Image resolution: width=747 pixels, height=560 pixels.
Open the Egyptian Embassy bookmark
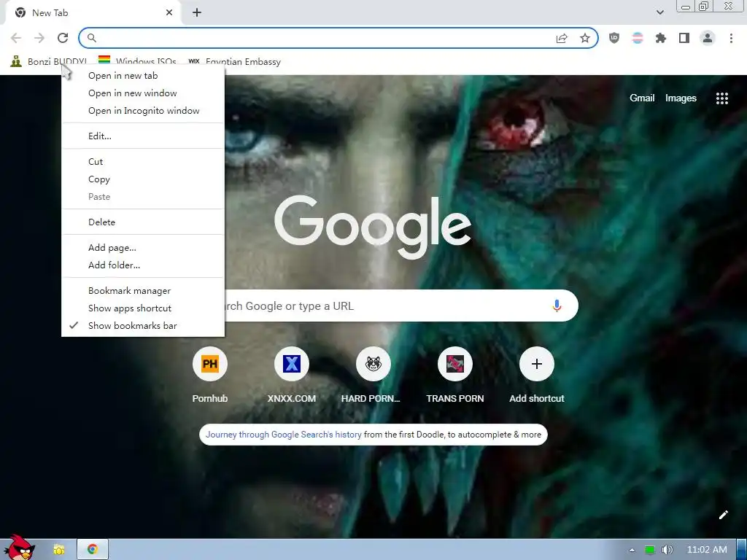point(234,61)
